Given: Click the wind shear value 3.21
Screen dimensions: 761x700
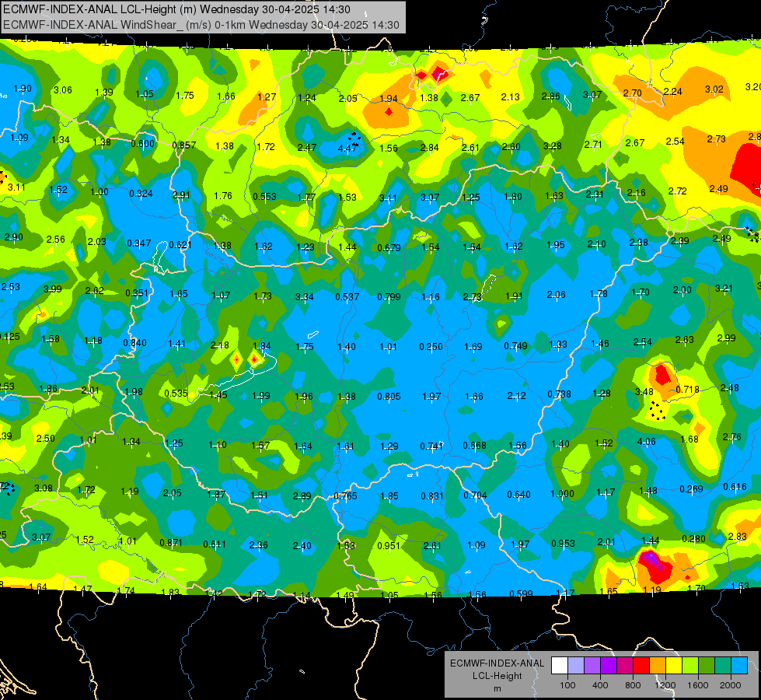Looking at the screenshot, I should 724,288.
